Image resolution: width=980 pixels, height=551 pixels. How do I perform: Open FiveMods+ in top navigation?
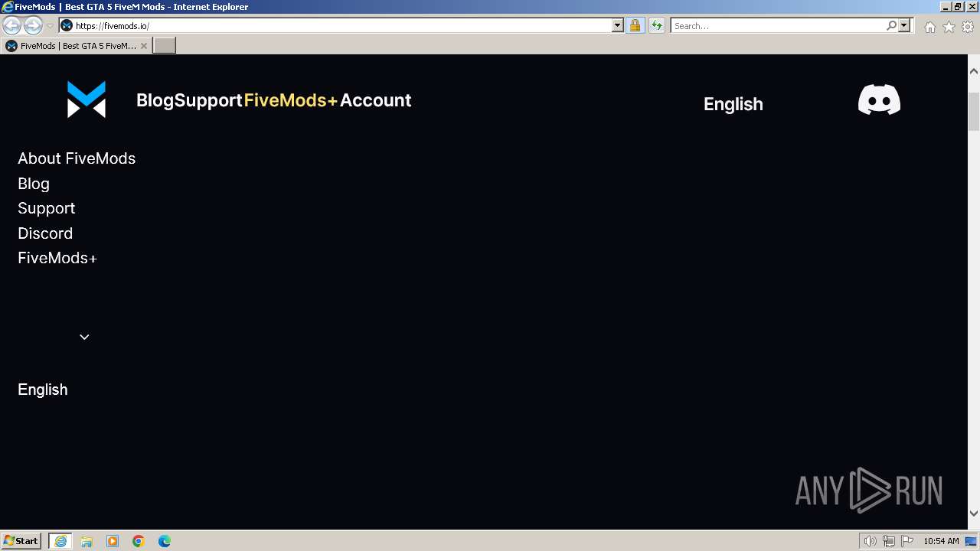(291, 100)
